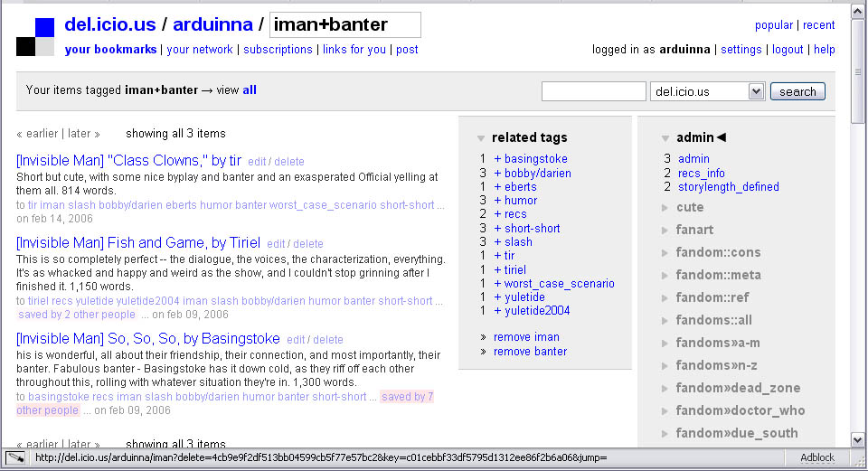The width and height of the screenshot is (868, 471).
Task: Expand the fandom::ref bundle
Action: (x=665, y=298)
